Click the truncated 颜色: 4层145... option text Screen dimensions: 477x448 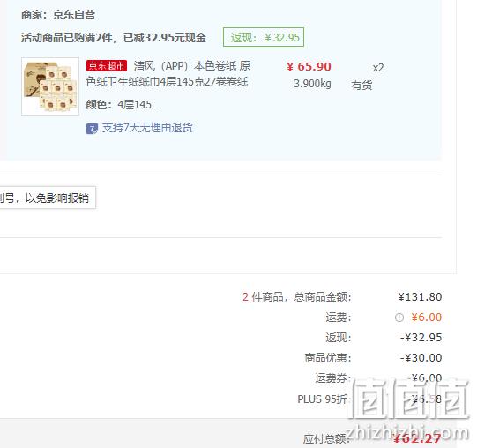pos(123,105)
